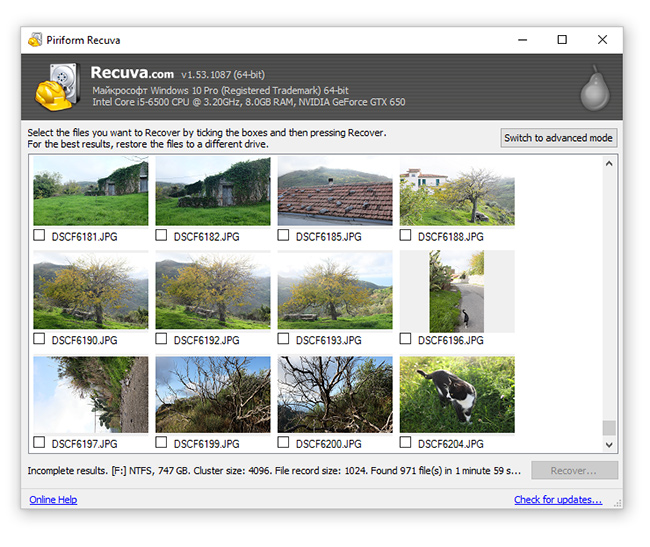Select the DSCF6185.JPG checkbox

283,235
